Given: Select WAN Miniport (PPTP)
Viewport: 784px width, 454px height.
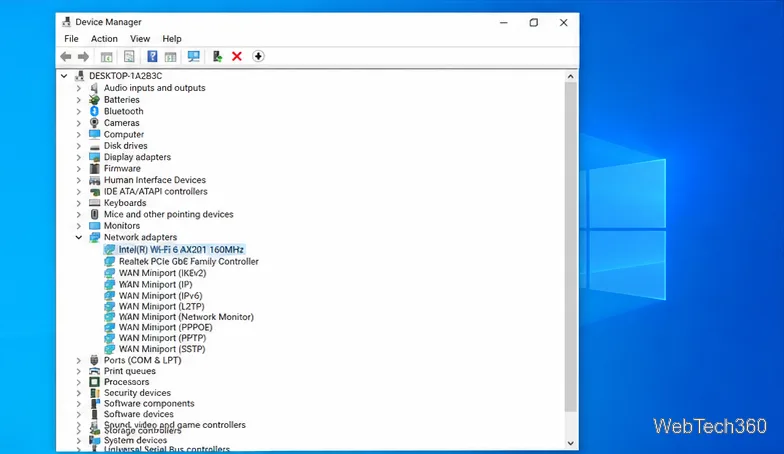Looking at the screenshot, I should point(162,338).
